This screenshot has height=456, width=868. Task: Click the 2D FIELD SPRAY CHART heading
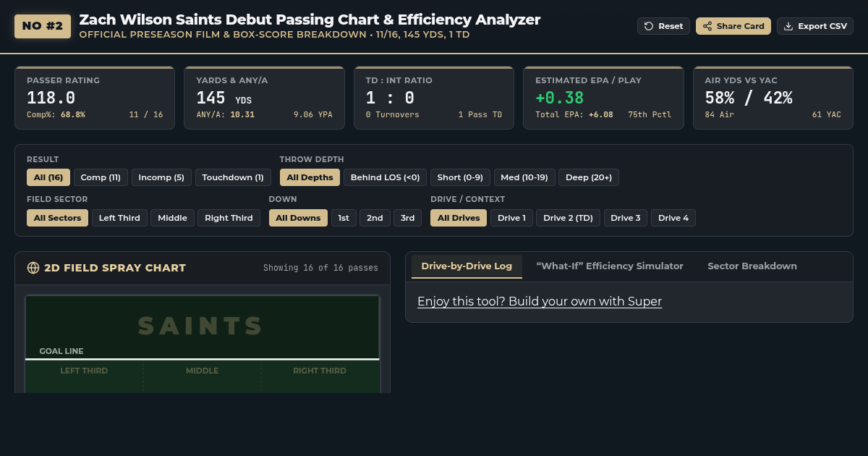[115, 268]
